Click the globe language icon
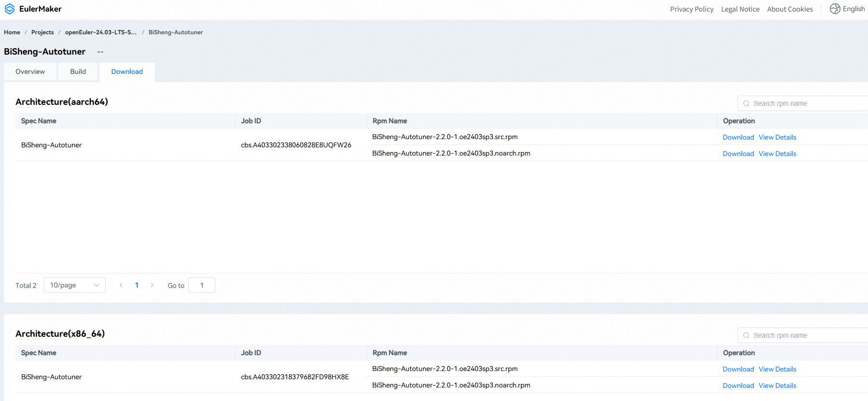868x401 pixels. tap(835, 9)
